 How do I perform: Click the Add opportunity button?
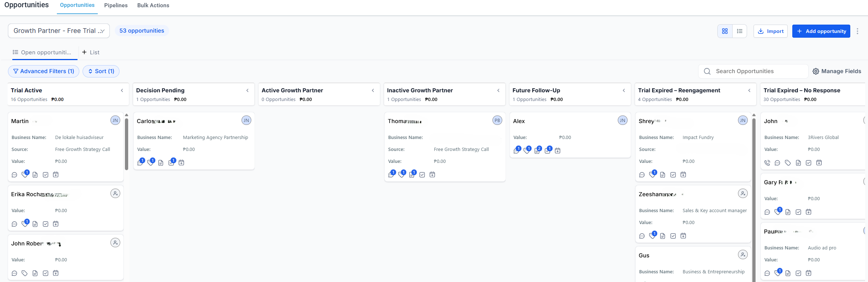821,31
